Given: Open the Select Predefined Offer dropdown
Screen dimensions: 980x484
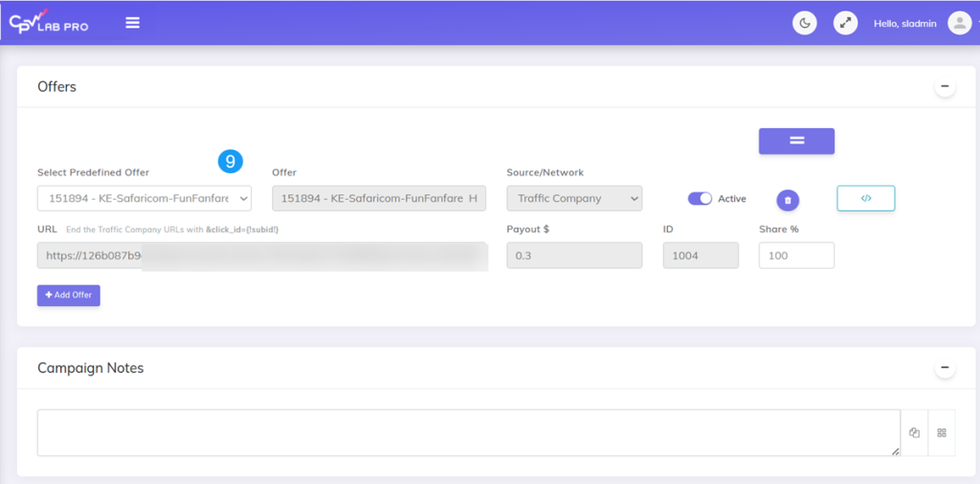Looking at the screenshot, I should pyautogui.click(x=144, y=198).
